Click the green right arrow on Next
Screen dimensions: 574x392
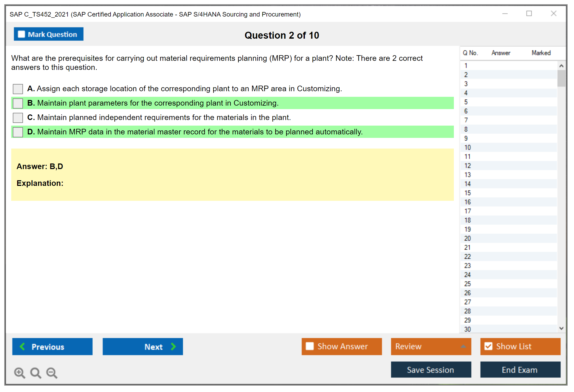click(x=173, y=346)
